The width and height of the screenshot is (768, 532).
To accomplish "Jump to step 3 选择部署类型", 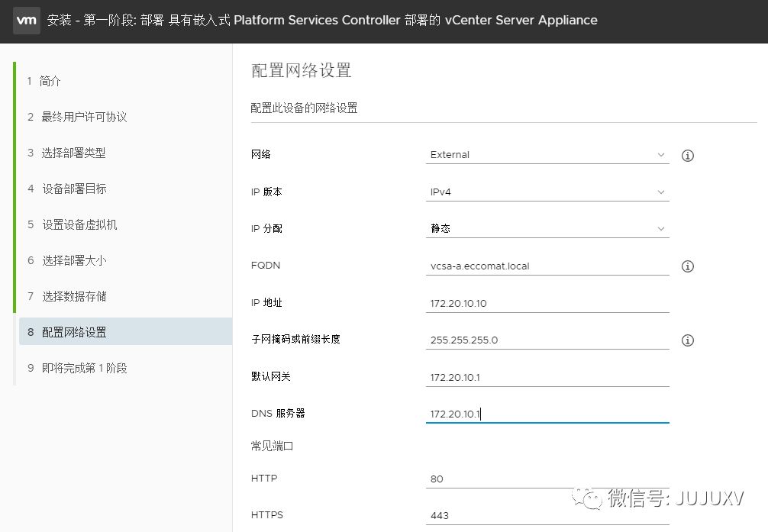I will [73, 153].
